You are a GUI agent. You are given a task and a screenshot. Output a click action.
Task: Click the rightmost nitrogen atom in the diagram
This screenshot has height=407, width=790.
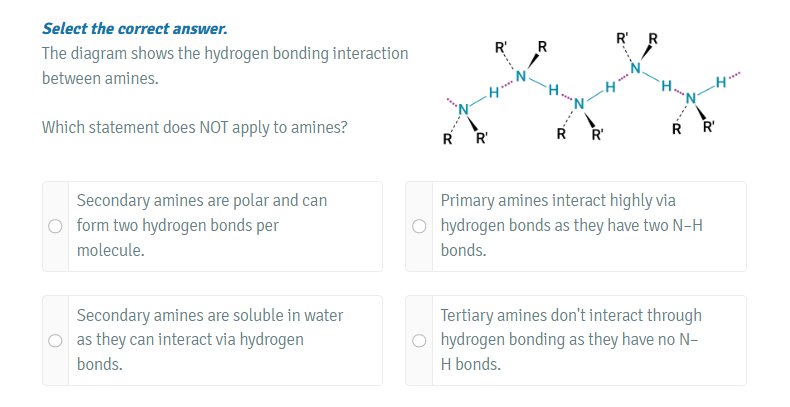[x=691, y=97]
